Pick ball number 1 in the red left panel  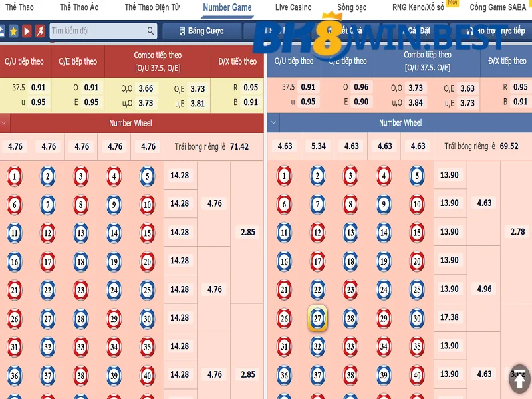(15, 176)
